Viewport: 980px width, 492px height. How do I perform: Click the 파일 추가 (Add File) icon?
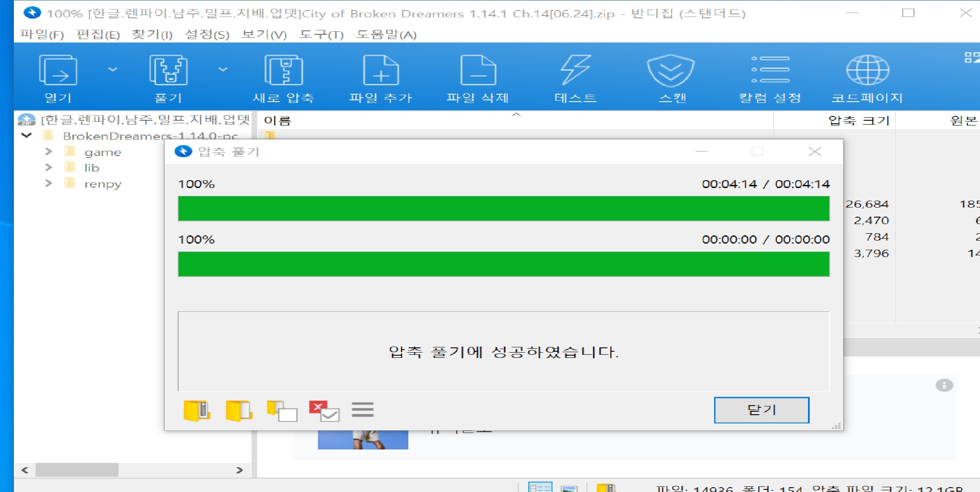coord(381,70)
